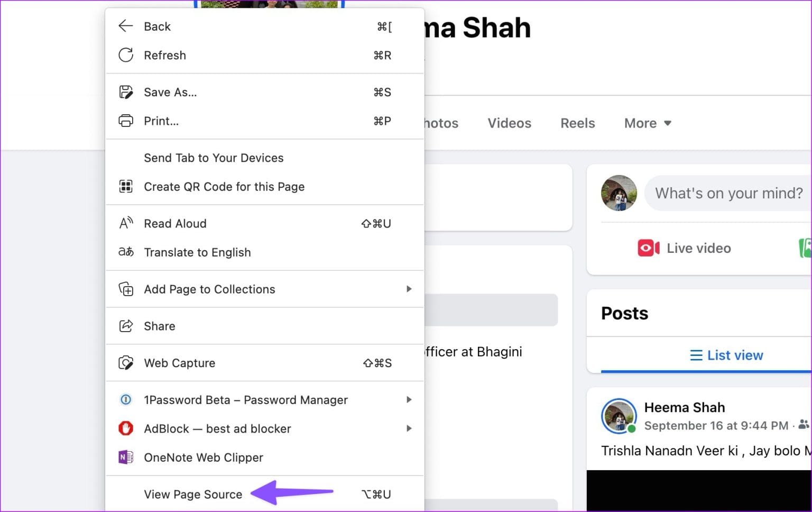Choose Translate to English

click(198, 252)
